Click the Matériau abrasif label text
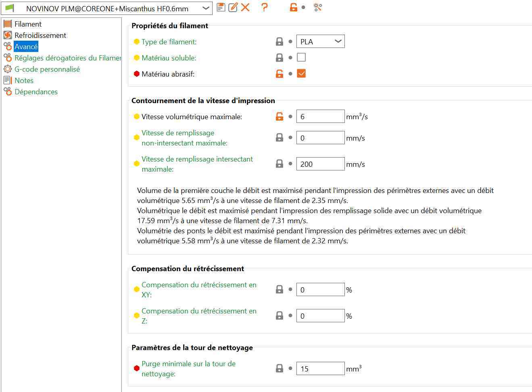532x392 pixels. pyautogui.click(x=168, y=74)
